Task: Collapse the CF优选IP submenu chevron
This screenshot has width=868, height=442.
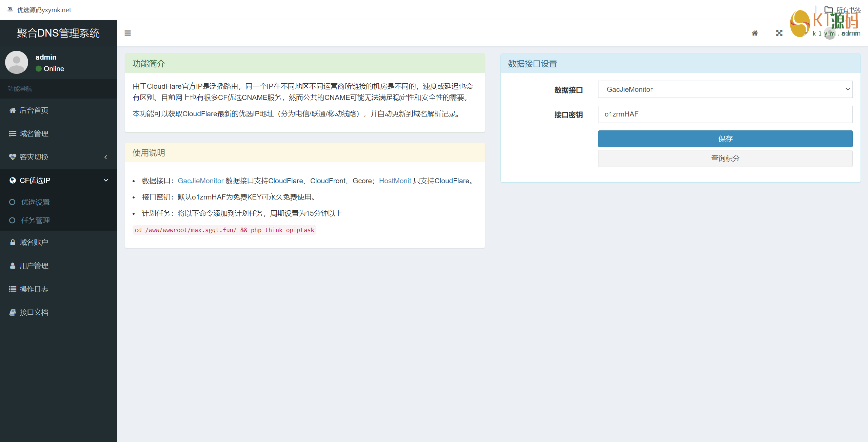Action: click(x=106, y=181)
